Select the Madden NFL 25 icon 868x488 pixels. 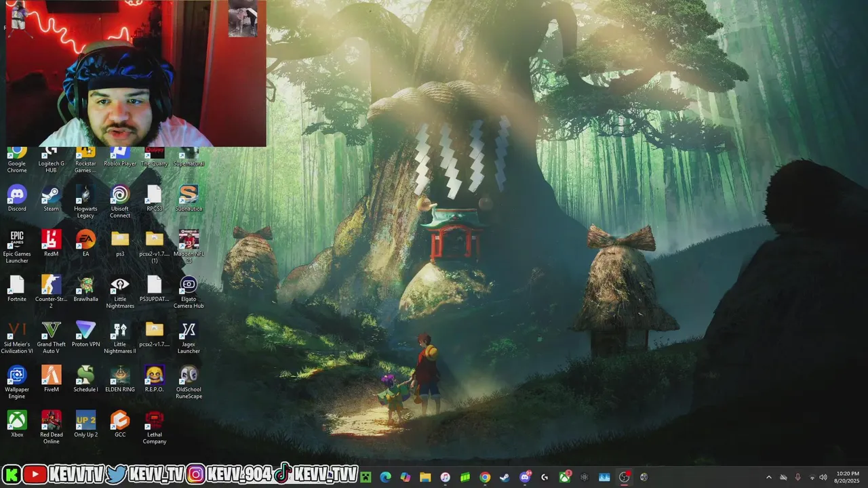pyautogui.click(x=189, y=247)
